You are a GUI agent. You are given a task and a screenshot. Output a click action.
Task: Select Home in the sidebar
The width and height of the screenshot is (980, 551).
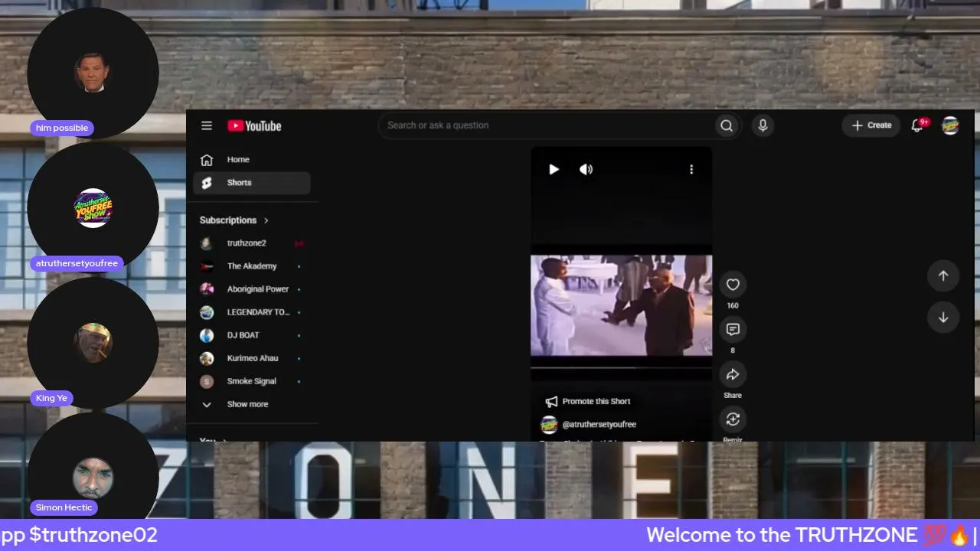[252, 160]
